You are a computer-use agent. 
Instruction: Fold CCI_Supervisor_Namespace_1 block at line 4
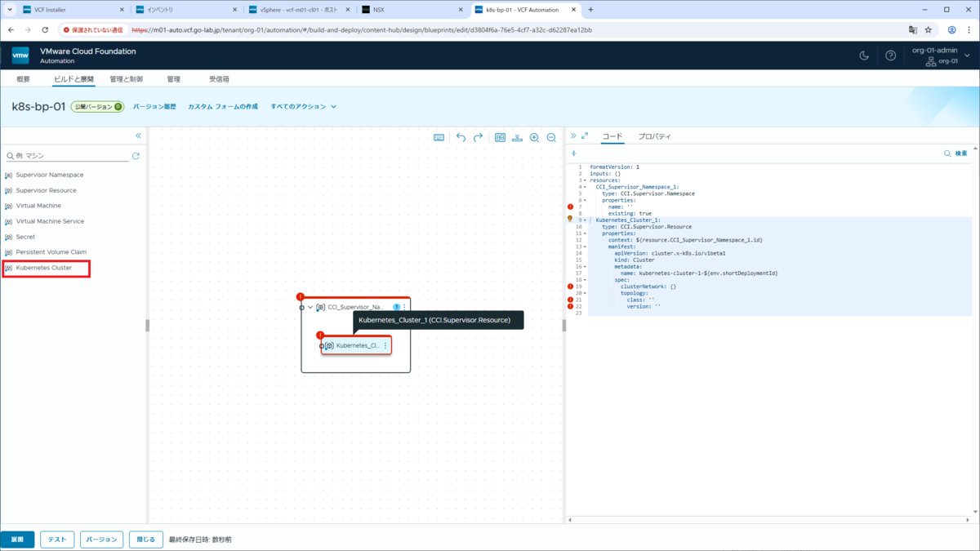(585, 187)
